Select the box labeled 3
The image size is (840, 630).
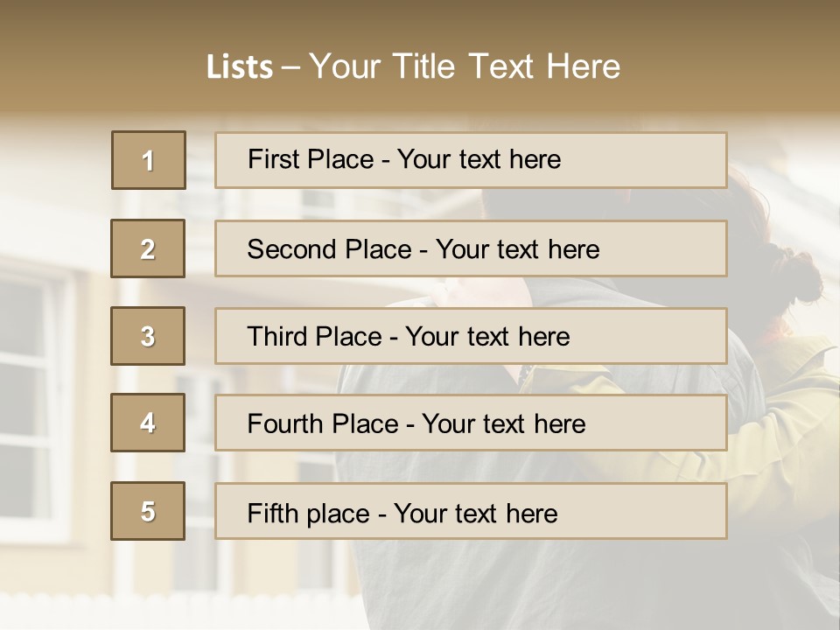click(x=148, y=336)
